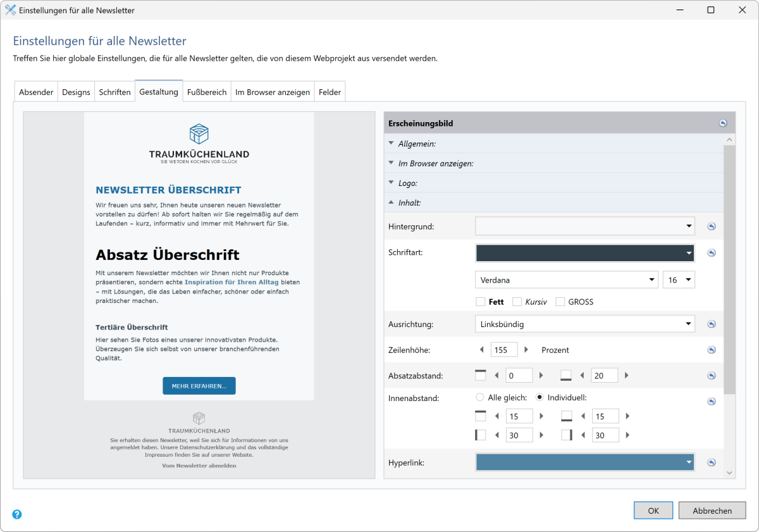Click the revert icon beside Hyperlink
This screenshot has width=759, height=532.
point(712,462)
